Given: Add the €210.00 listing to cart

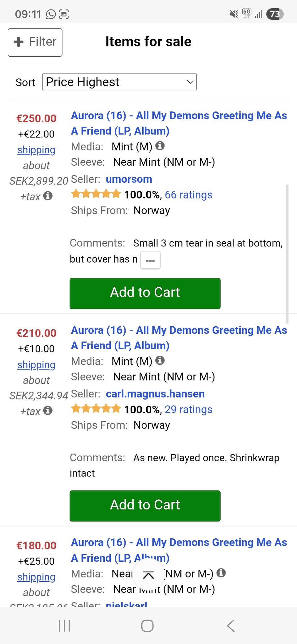Looking at the screenshot, I should 145,506.
